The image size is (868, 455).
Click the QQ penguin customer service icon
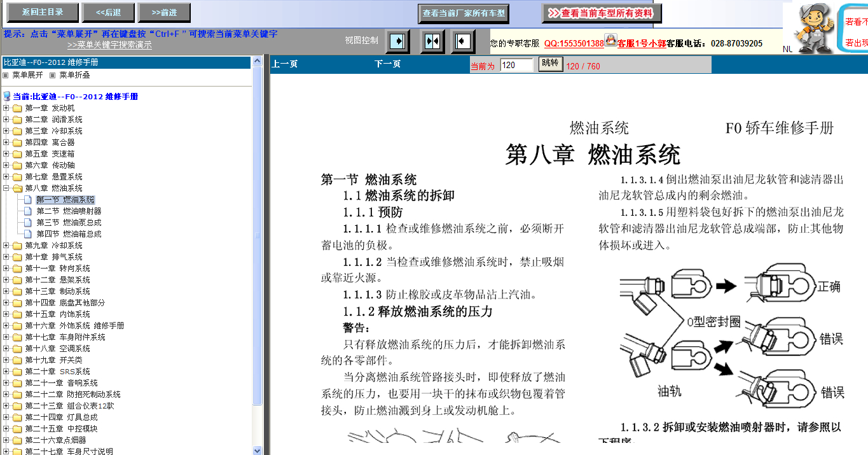(611, 40)
